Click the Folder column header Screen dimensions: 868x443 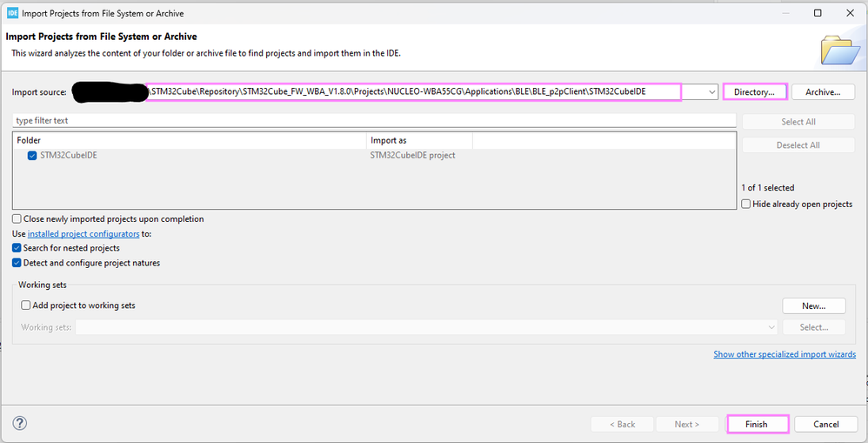click(x=190, y=140)
